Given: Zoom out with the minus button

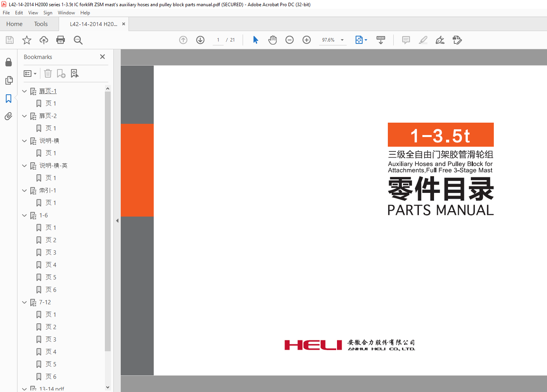Looking at the screenshot, I should (x=290, y=40).
